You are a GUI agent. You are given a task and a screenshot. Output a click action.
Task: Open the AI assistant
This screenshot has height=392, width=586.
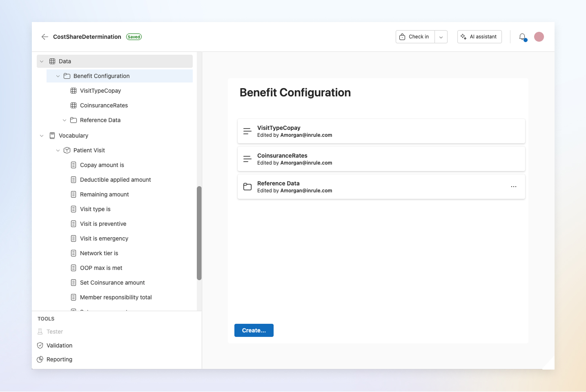pos(479,36)
